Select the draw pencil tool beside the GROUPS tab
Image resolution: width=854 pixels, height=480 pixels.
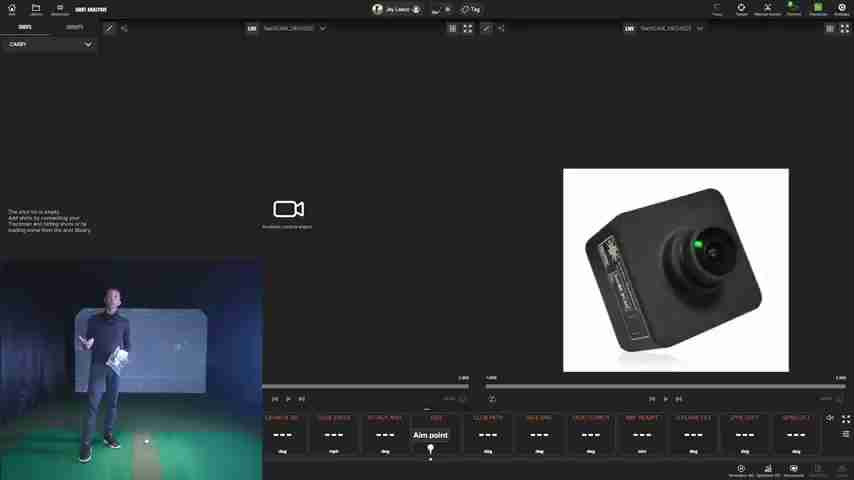click(x=109, y=28)
